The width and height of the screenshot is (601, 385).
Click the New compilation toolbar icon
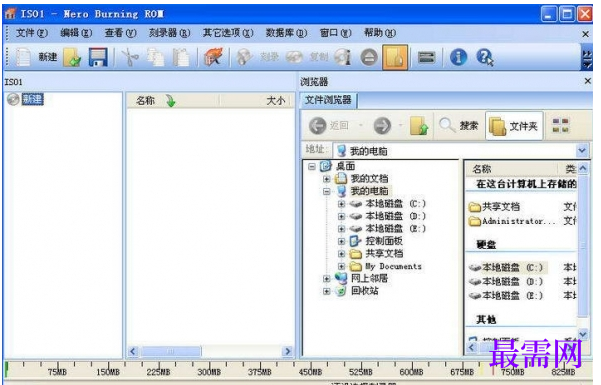point(23,58)
